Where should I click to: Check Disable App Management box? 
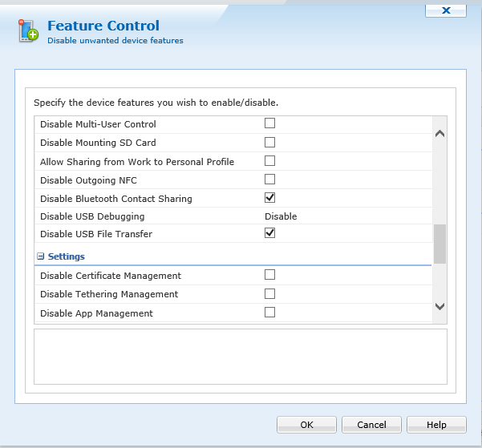[x=269, y=313]
